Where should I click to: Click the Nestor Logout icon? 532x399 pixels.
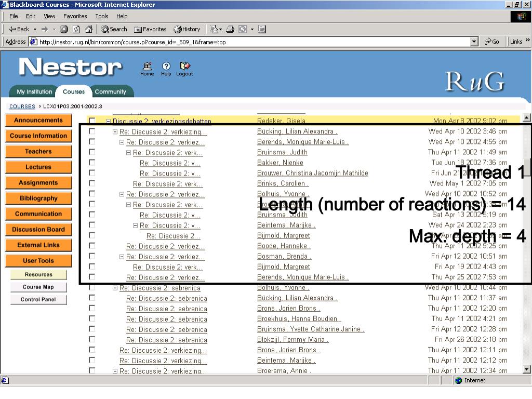pos(184,69)
